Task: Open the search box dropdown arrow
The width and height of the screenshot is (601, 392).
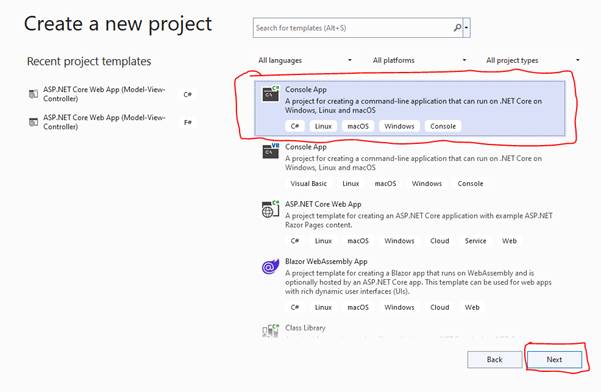Action: point(466,28)
